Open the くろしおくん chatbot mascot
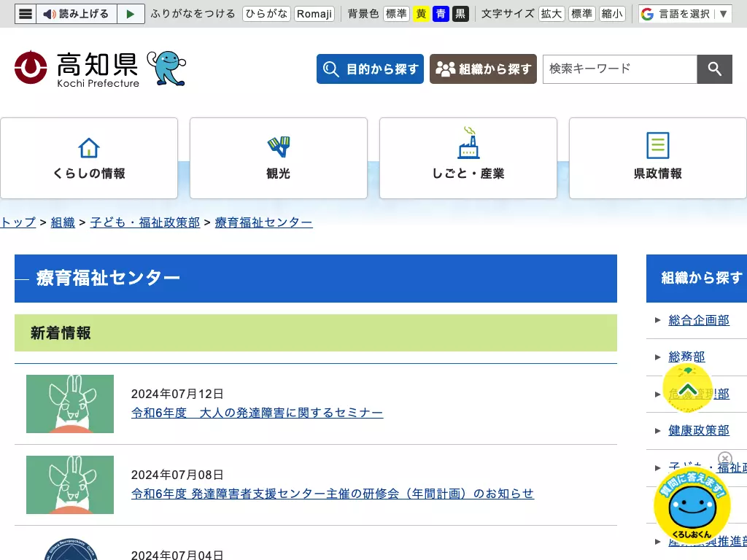The image size is (747, 560). [692, 506]
